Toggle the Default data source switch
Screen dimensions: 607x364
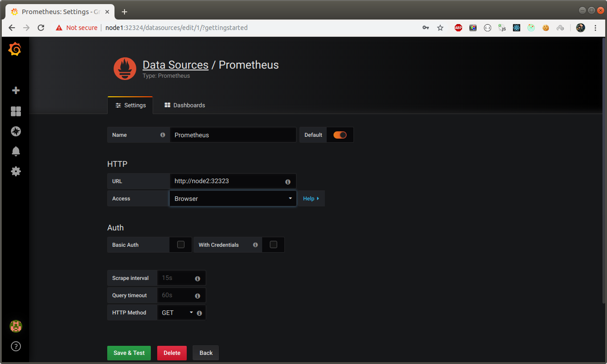pos(340,135)
